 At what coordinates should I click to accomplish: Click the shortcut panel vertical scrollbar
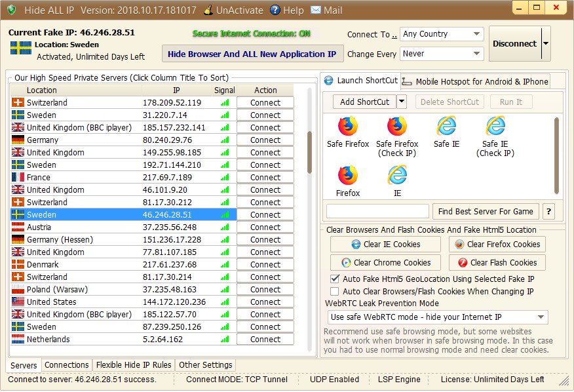556,155
